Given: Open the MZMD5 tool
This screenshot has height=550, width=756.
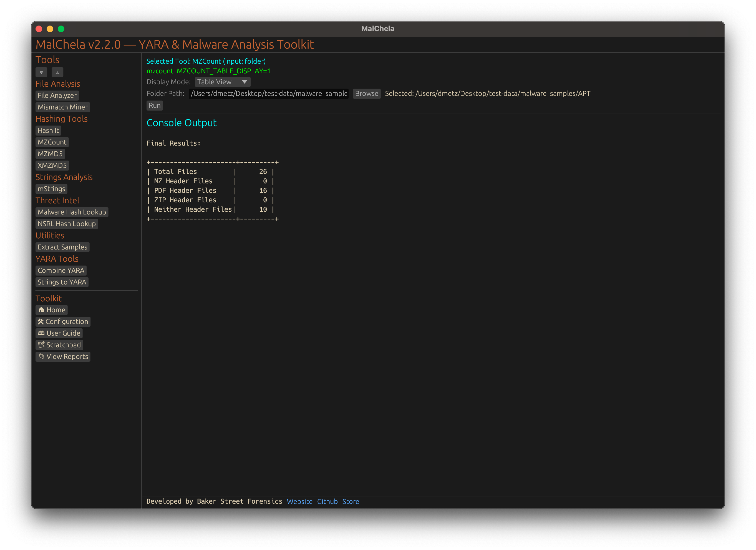Looking at the screenshot, I should (x=50, y=154).
